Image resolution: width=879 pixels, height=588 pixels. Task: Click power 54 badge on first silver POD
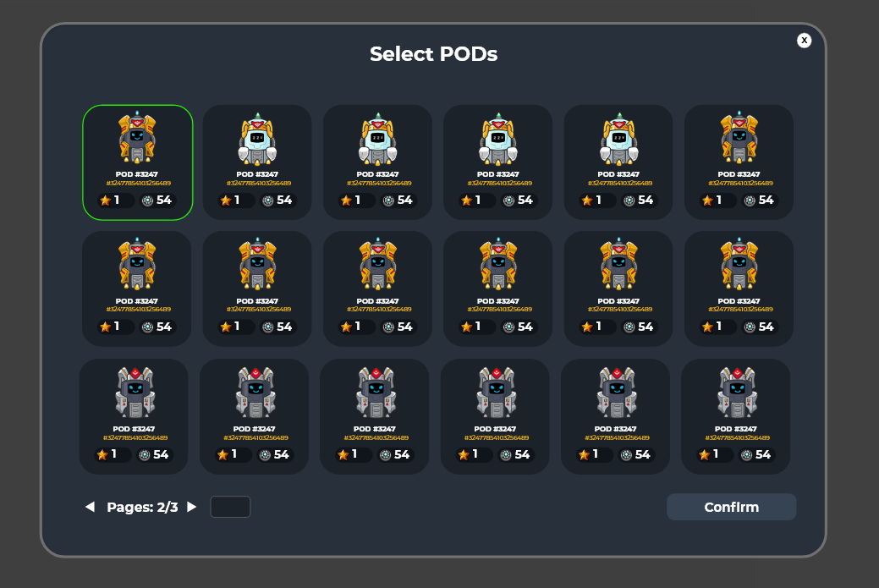click(x=154, y=454)
